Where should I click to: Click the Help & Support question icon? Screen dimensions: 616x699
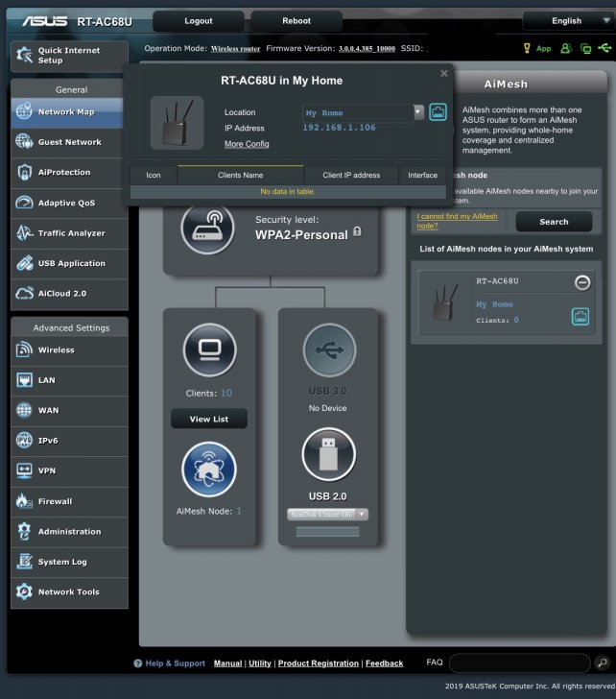pyautogui.click(x=138, y=663)
